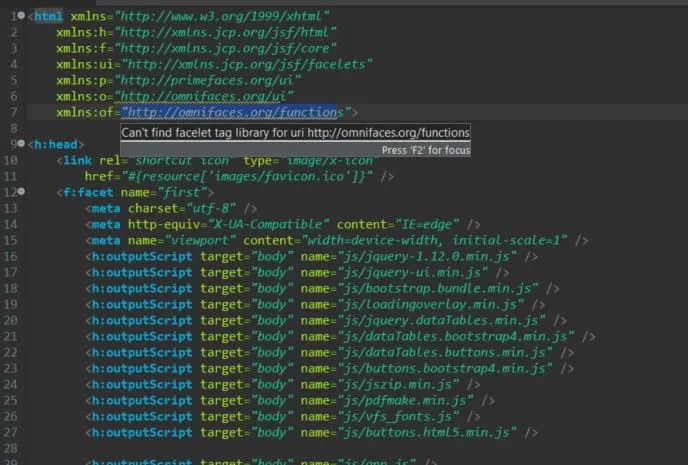Click the omnifaces.org/ui URI on line 6
Screen dimensions: 688x465
pyautogui.click(x=204, y=96)
